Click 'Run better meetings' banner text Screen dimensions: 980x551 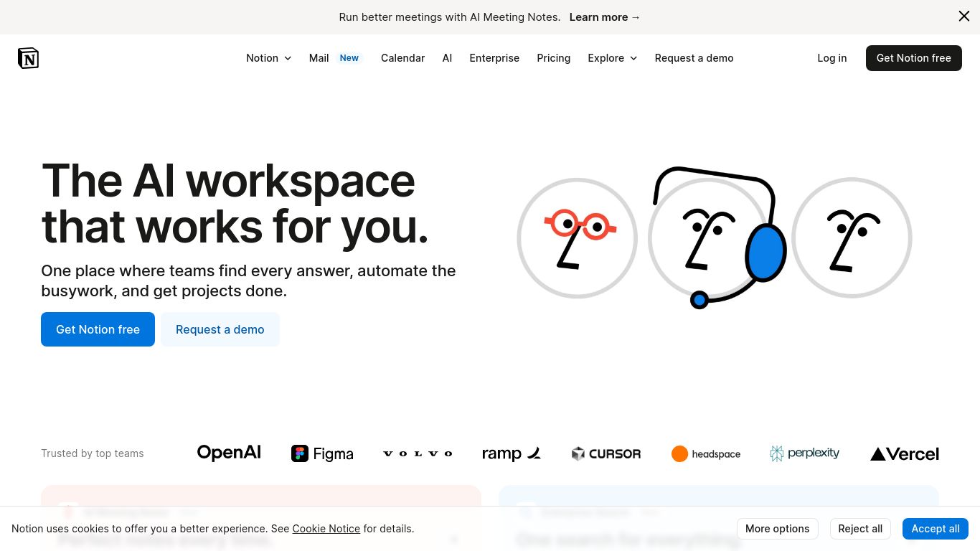[x=450, y=17]
